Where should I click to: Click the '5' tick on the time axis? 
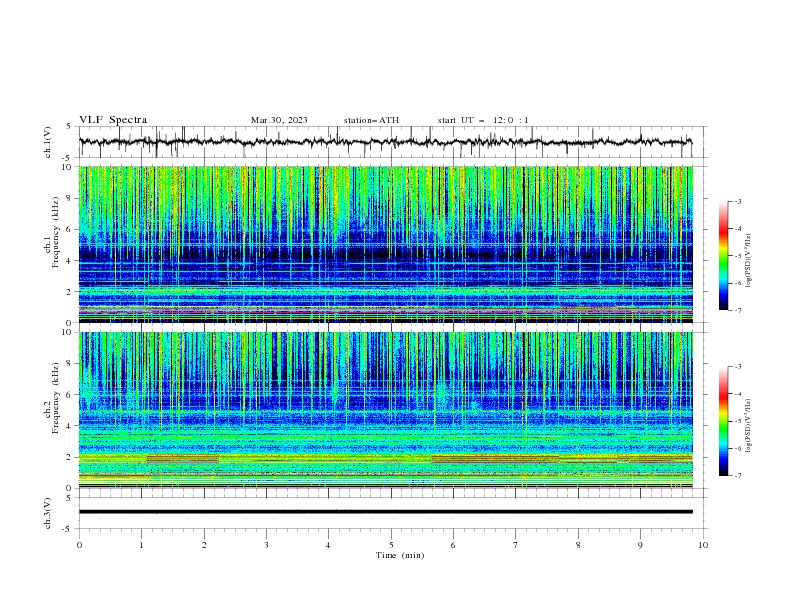(x=391, y=545)
